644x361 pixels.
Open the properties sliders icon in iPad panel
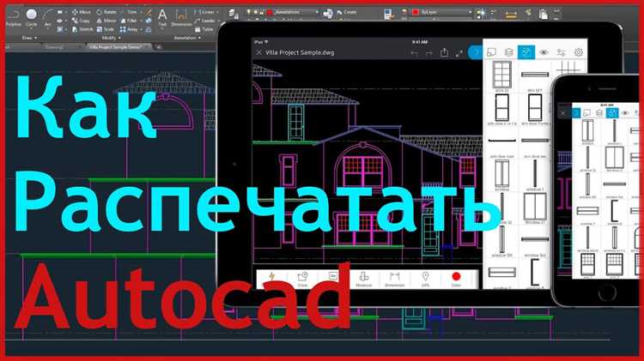click(x=561, y=52)
